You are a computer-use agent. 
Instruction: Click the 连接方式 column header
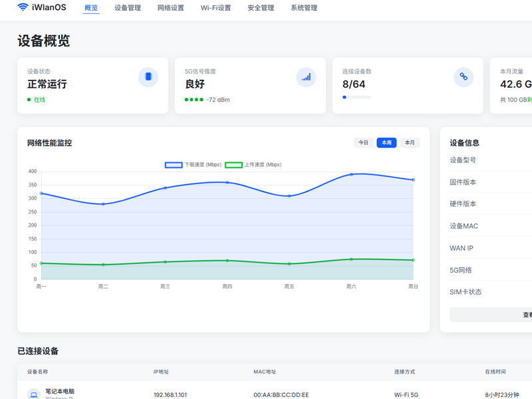404,372
